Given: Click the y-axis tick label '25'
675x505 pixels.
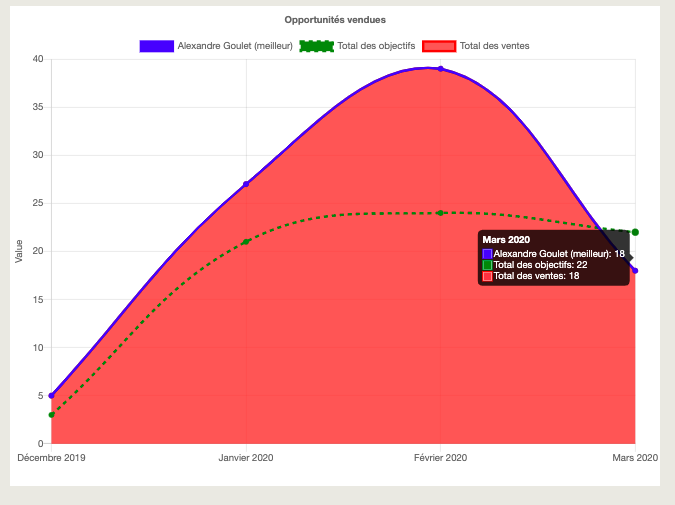Looking at the screenshot, I should [38, 203].
